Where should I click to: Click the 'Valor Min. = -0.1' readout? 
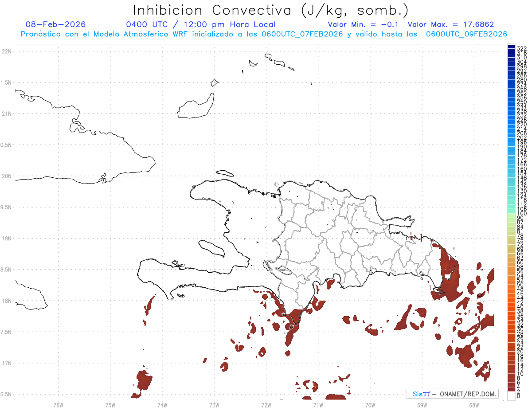364,24
